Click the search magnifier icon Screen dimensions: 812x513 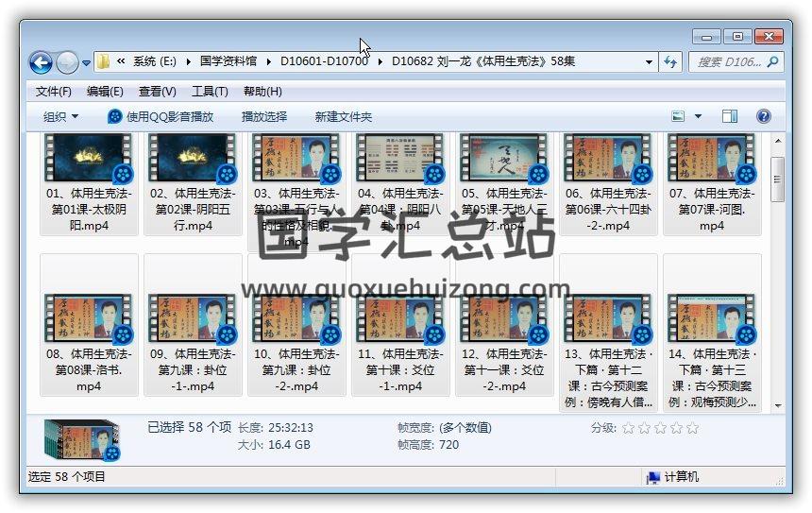[x=772, y=62]
